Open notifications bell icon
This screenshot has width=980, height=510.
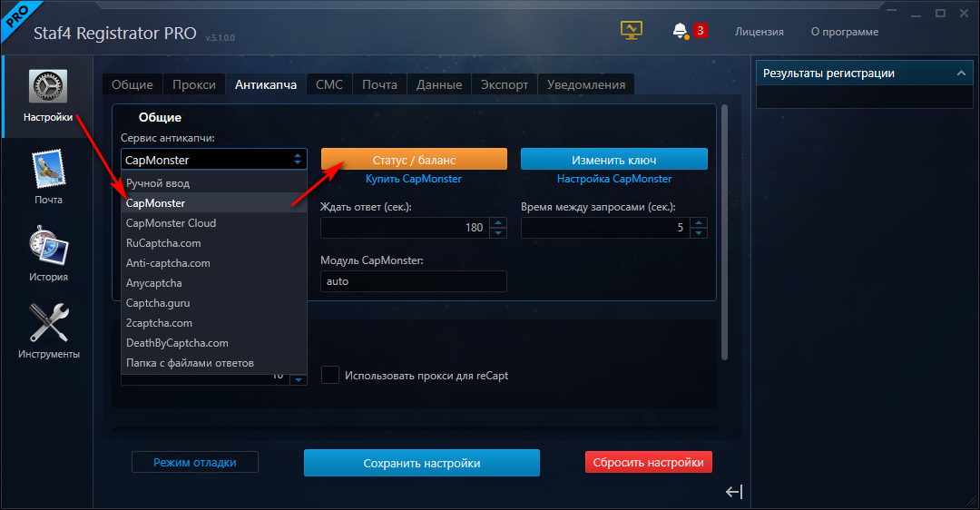[680, 31]
